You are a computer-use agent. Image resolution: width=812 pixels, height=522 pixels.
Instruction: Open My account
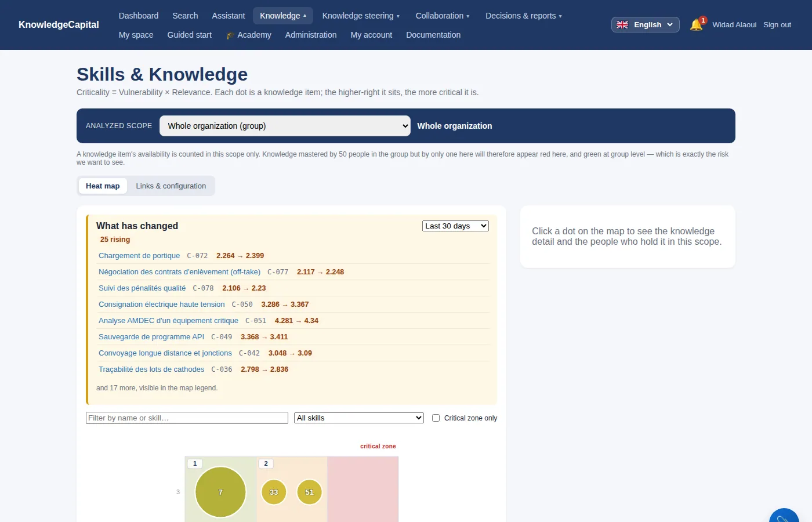(371, 35)
